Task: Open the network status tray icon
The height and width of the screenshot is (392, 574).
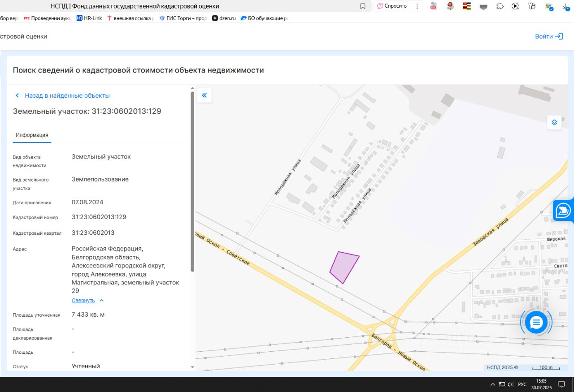Action: click(x=502, y=384)
